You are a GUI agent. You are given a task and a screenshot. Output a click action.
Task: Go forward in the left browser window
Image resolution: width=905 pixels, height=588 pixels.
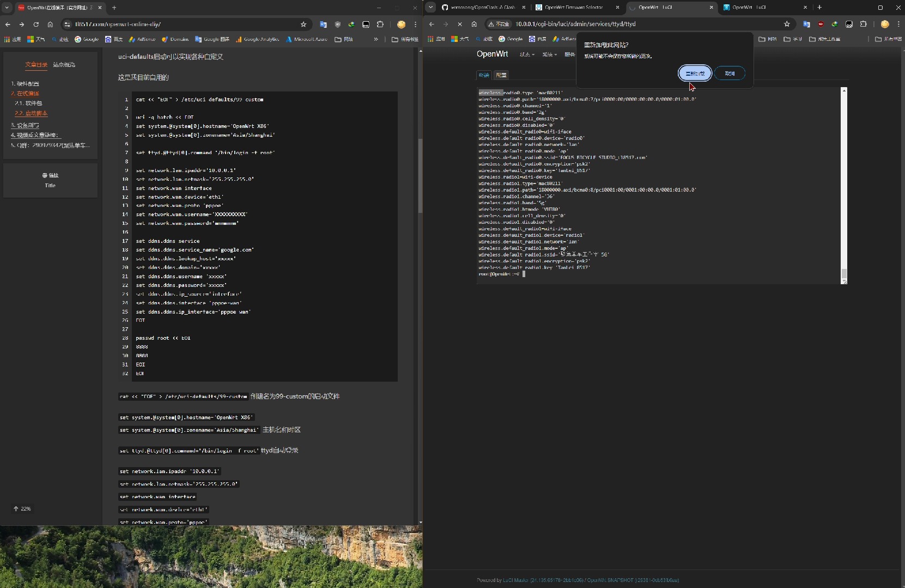tap(22, 24)
